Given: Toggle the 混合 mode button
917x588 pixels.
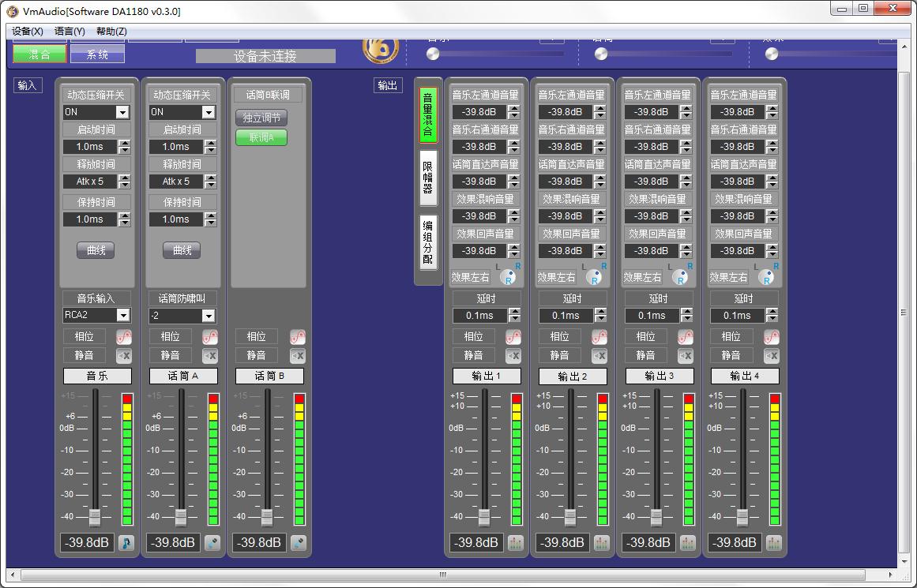Looking at the screenshot, I should point(39,54).
